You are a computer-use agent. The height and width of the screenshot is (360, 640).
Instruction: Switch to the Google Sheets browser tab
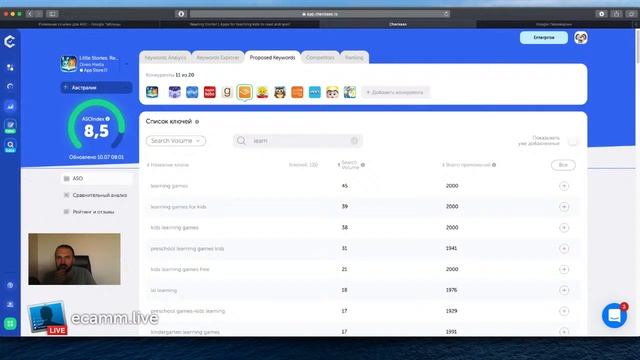point(79,24)
